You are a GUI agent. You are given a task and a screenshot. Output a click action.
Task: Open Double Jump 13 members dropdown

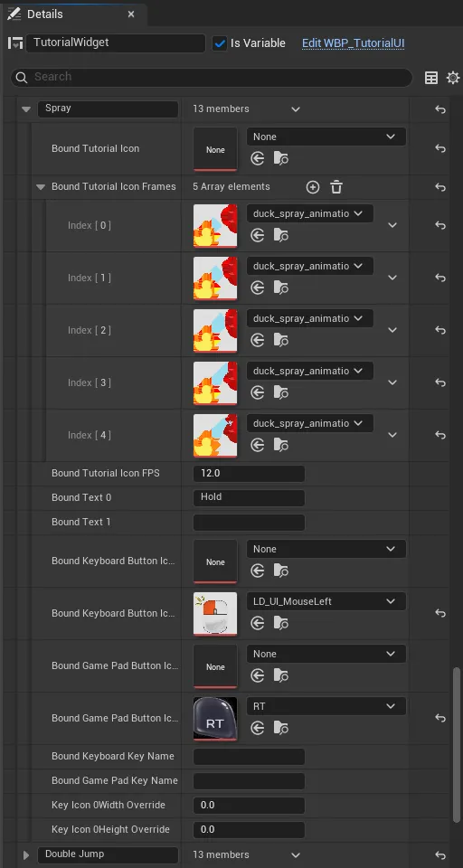pos(296,854)
